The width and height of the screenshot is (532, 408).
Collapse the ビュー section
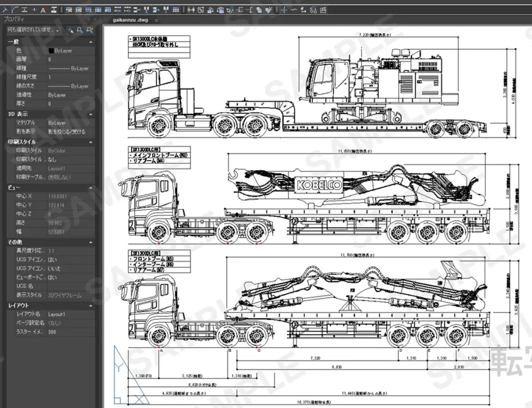pos(90,188)
